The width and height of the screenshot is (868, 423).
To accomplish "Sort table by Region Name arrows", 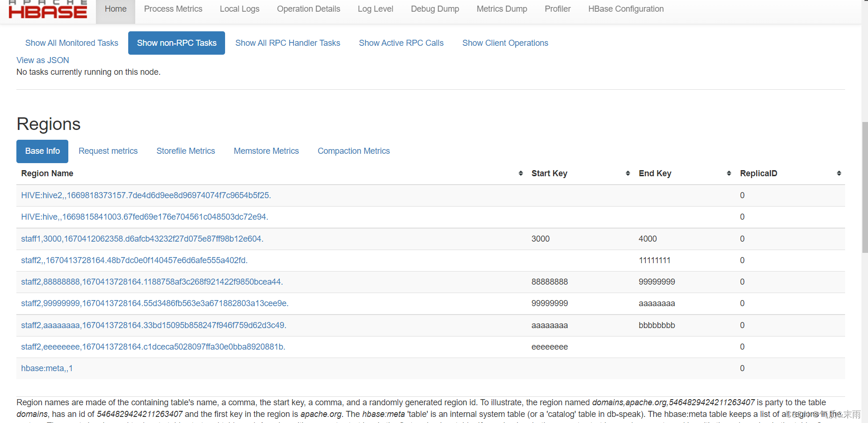I will pos(521,173).
